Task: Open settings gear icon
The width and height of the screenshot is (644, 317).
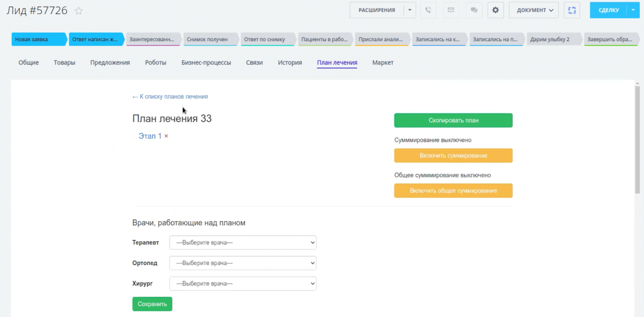Action: 495,10
